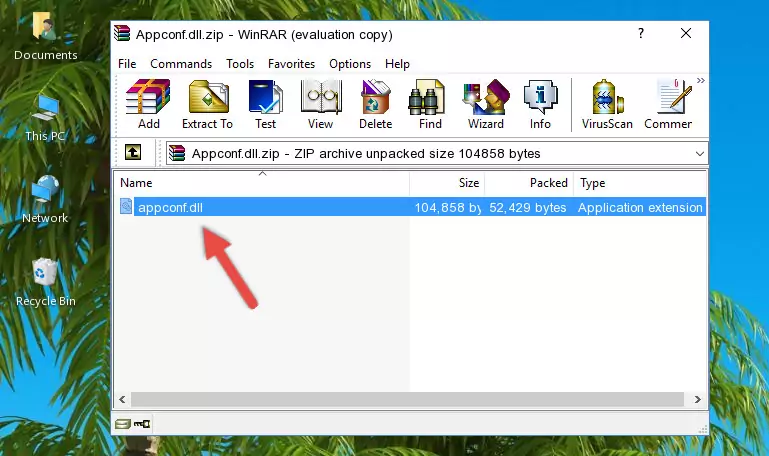The width and height of the screenshot is (769, 456).
Task: Click the horizontal scrollbar left arrow
Action: (122, 400)
